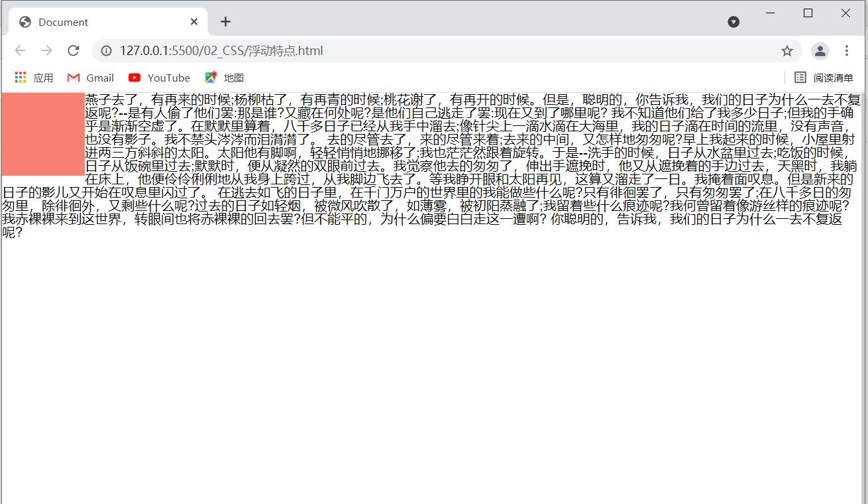Open the profile avatar menu

820,51
